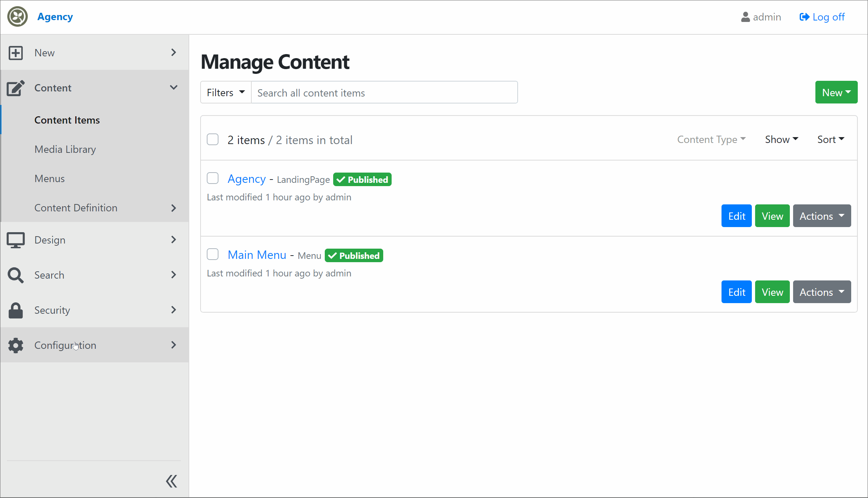The width and height of the screenshot is (868, 498).
Task: Select the Main Menu item checkbox
Action: [x=213, y=254]
